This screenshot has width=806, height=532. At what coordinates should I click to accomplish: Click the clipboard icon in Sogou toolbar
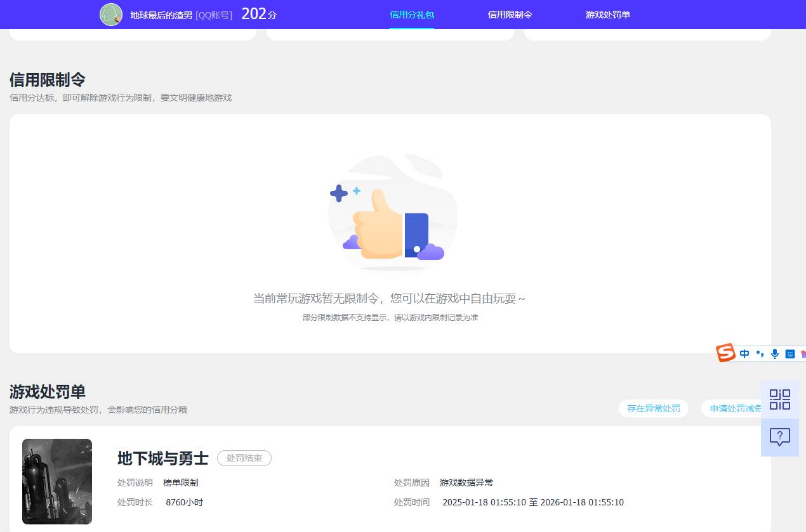(x=803, y=354)
